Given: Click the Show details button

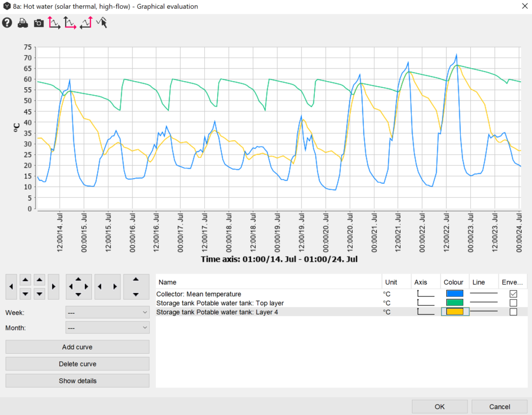Looking at the screenshot, I should pos(77,381).
